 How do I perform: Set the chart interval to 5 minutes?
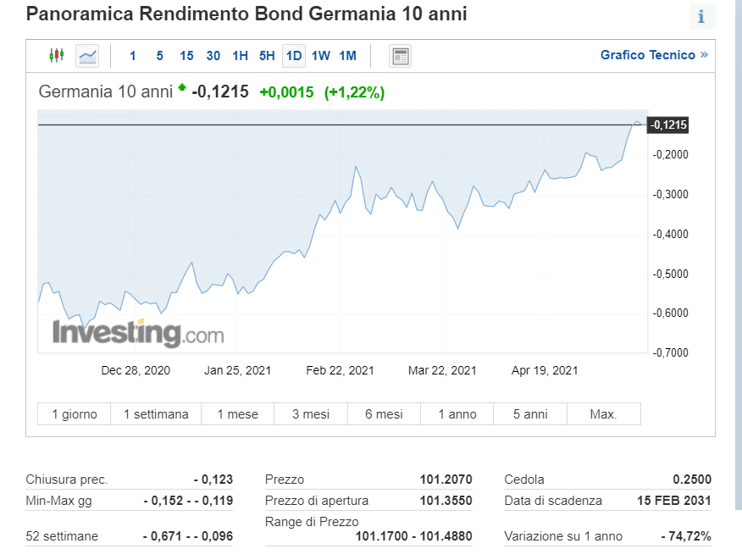point(159,56)
